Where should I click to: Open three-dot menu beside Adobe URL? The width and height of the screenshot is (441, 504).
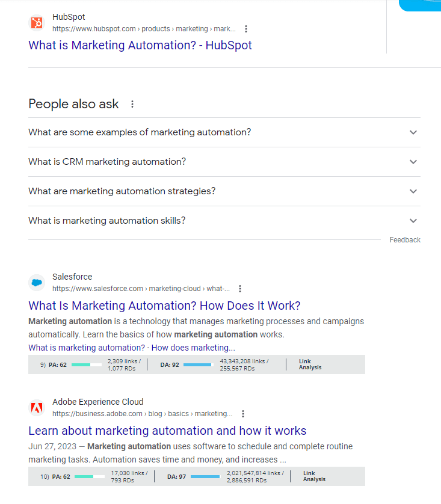point(243,414)
